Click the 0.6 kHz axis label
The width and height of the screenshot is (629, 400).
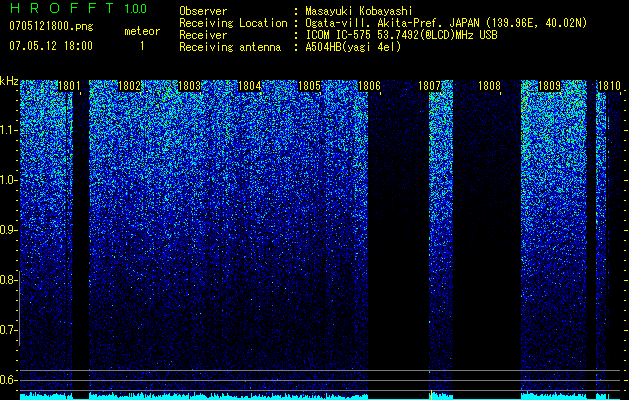pos(8,380)
